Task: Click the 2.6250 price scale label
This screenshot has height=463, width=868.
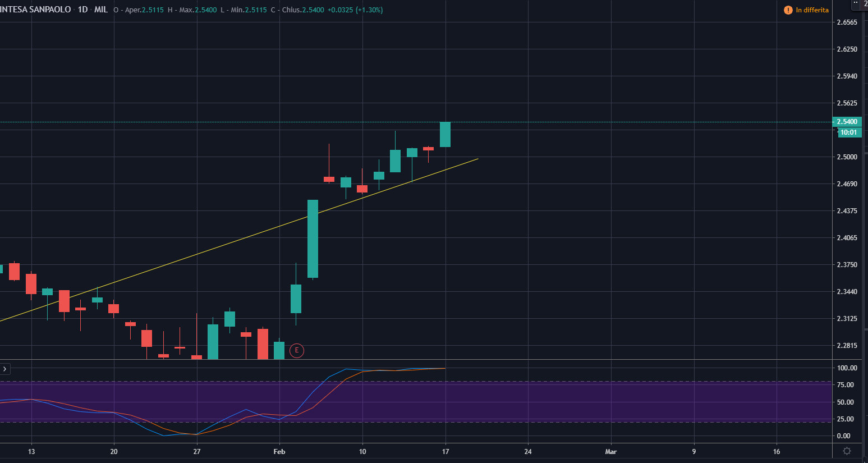Action: tap(847, 49)
